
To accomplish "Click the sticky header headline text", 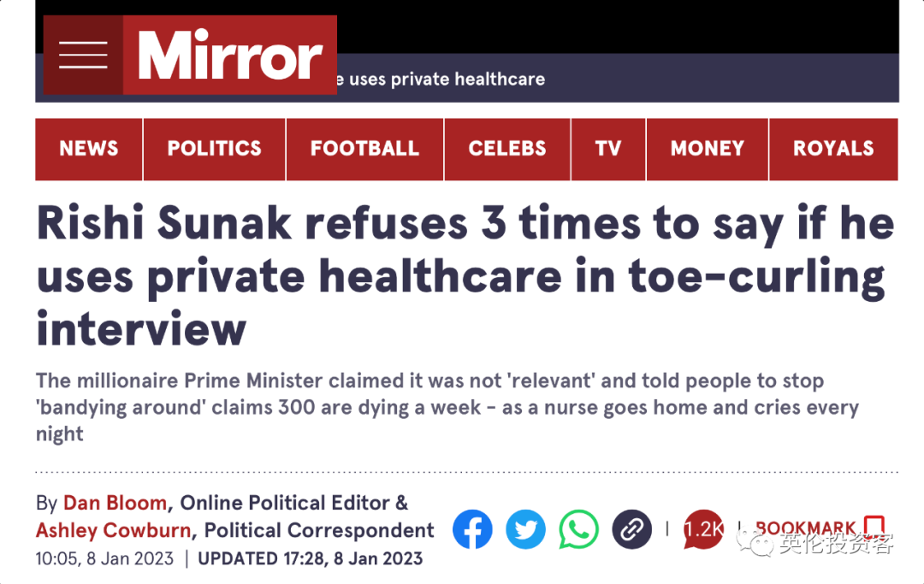I will point(441,79).
